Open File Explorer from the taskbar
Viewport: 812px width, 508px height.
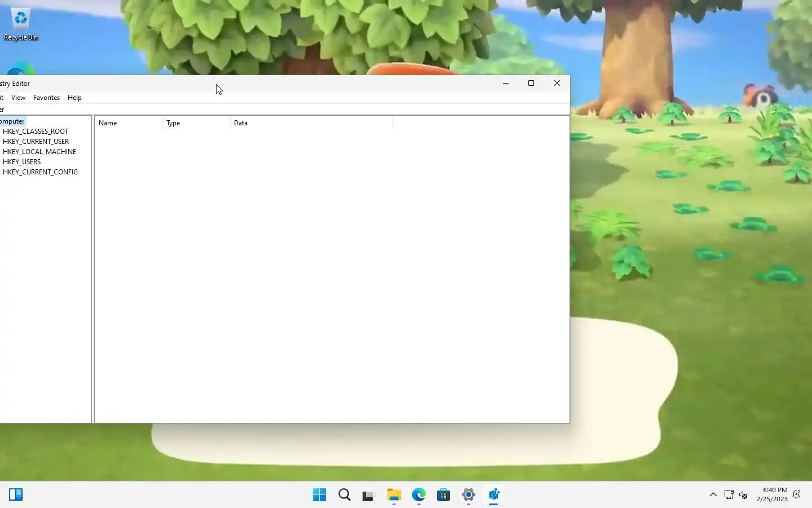point(394,495)
